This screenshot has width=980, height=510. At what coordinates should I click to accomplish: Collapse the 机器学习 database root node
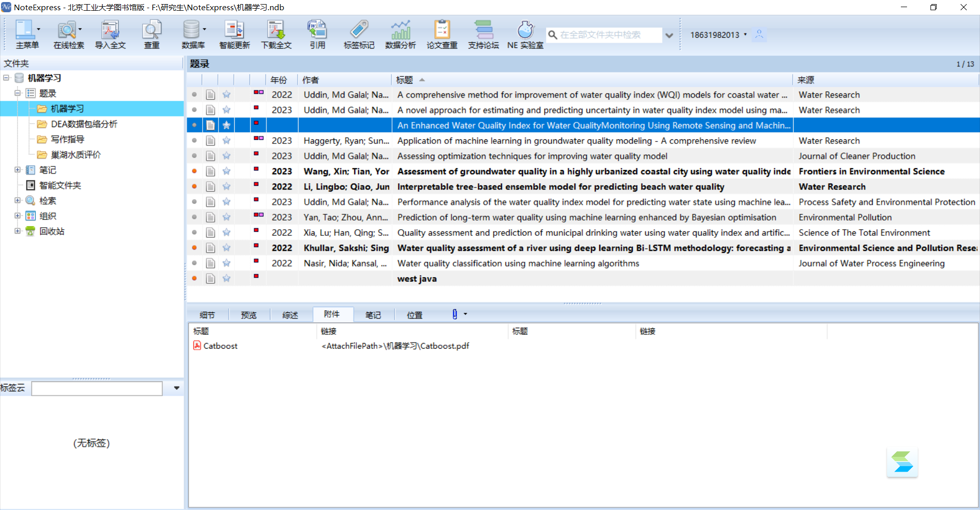point(6,78)
